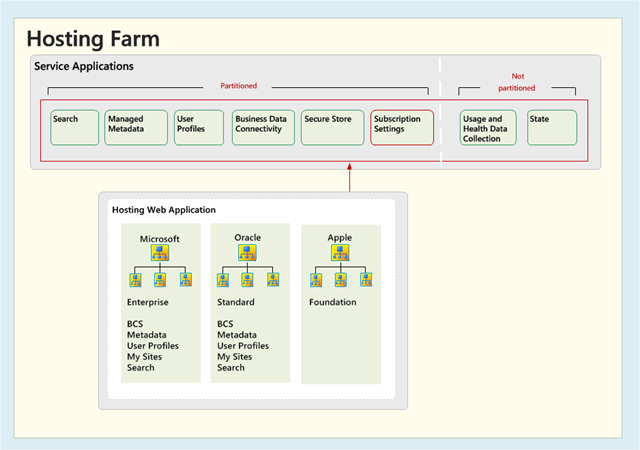Click the Hosting Web Application heading
Screen dimensions: 640x450
164,210
